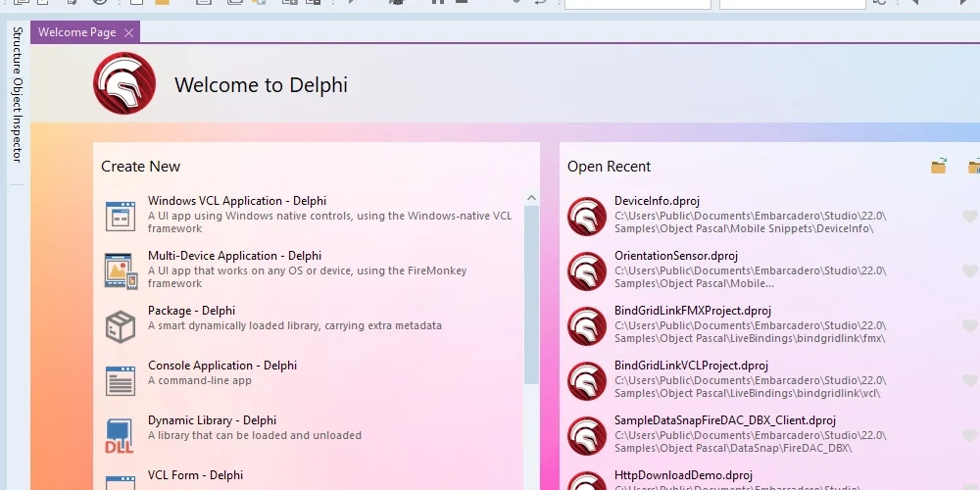Click the open folder icon beside Open Recent

(x=938, y=166)
